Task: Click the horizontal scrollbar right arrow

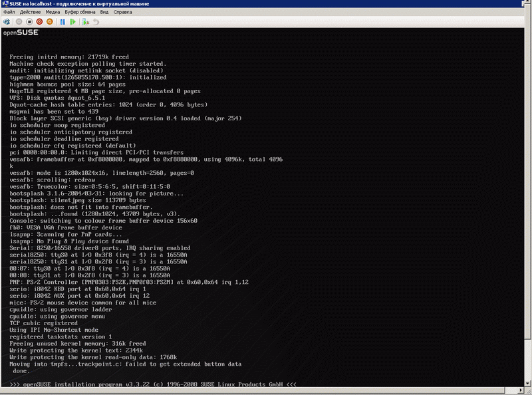Action: point(521,390)
